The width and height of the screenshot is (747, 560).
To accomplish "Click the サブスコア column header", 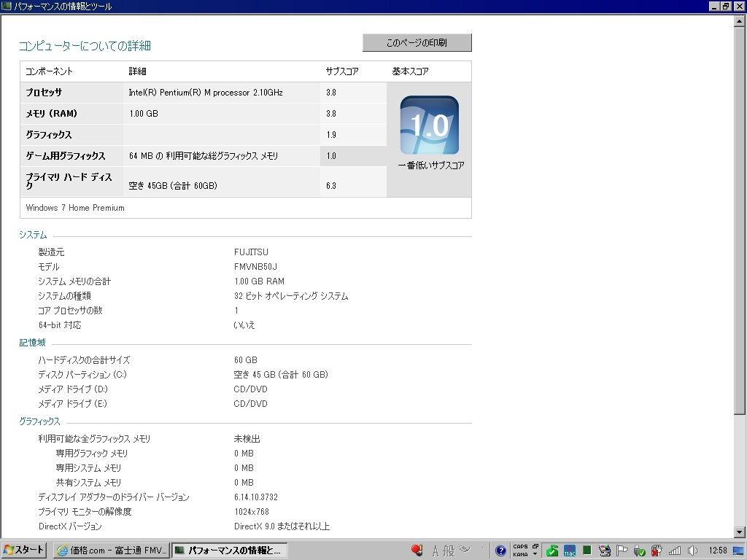I will tap(342, 71).
